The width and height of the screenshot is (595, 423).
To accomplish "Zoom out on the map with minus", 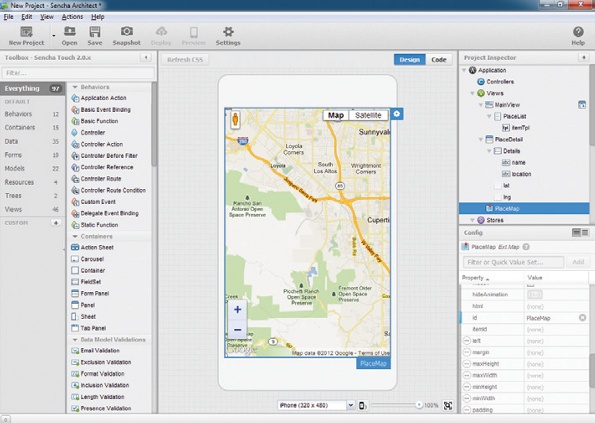I will point(238,330).
